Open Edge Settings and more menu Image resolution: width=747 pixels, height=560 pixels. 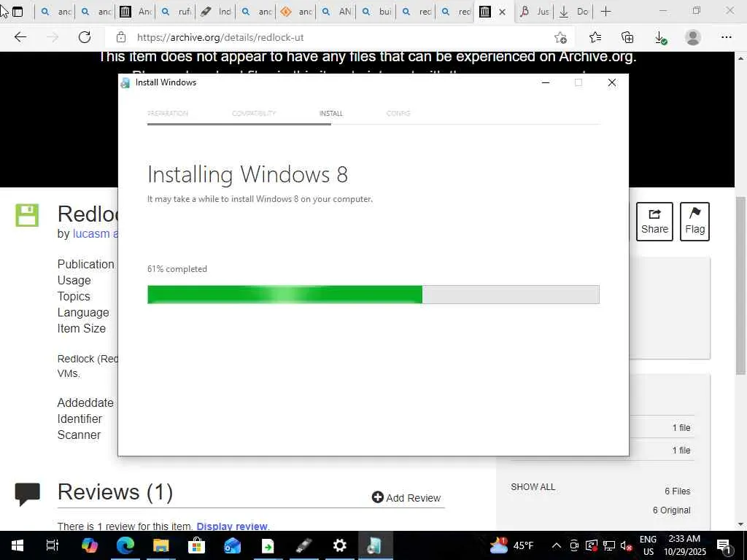pos(726,37)
